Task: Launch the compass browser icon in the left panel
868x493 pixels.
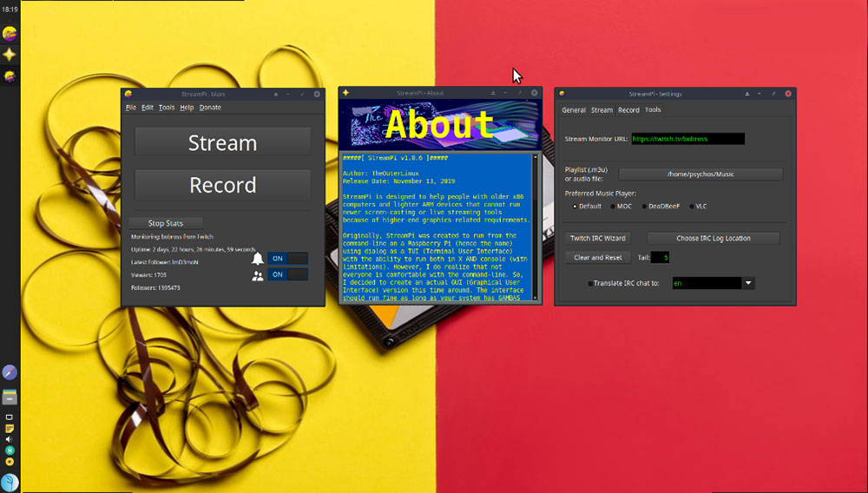Action: 10,371
